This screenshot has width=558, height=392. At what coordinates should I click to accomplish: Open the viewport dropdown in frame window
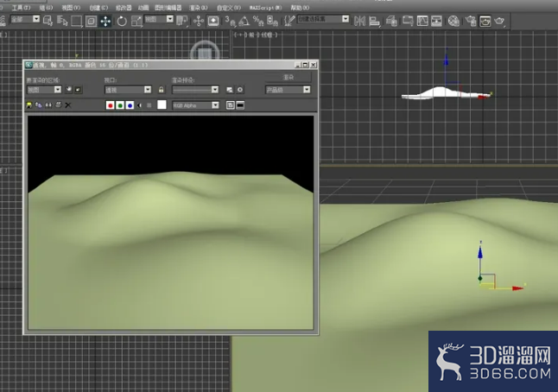(x=128, y=90)
